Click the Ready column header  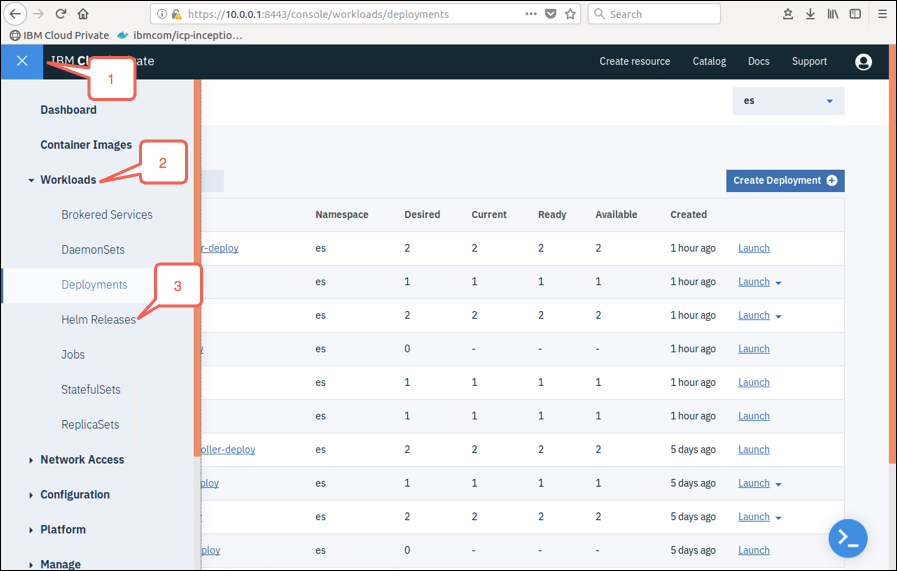point(552,215)
